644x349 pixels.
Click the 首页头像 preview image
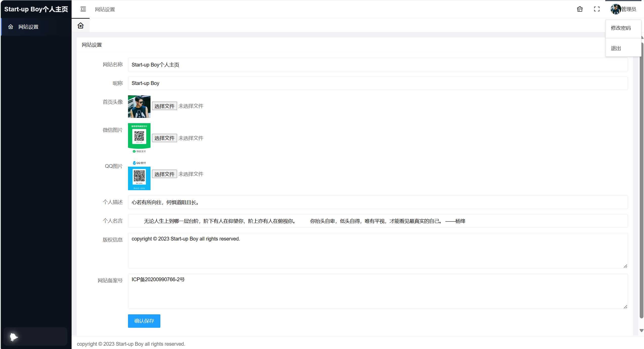point(139,106)
